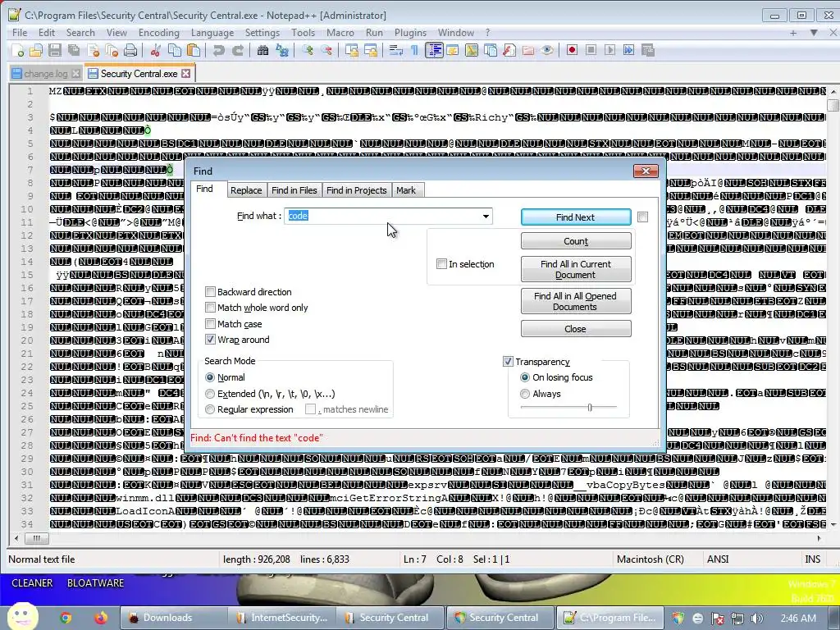This screenshot has width=840, height=630.
Task: Click the Zoom In toolbar icon
Action: click(307, 50)
